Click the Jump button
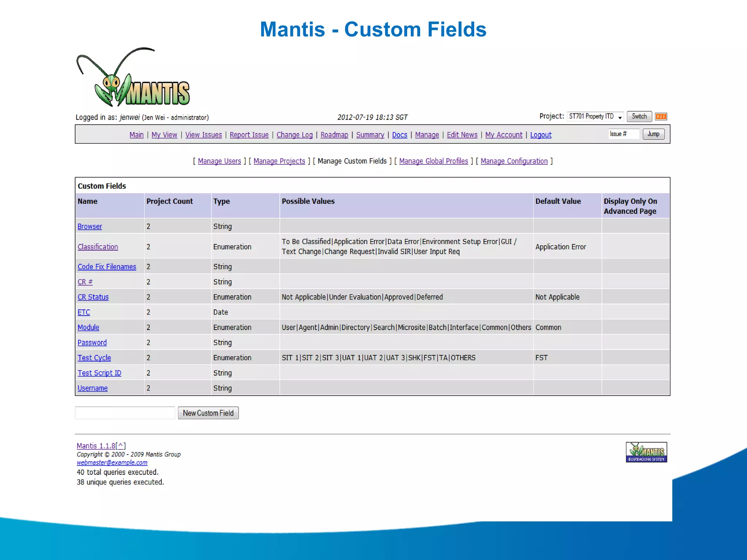 (653, 134)
